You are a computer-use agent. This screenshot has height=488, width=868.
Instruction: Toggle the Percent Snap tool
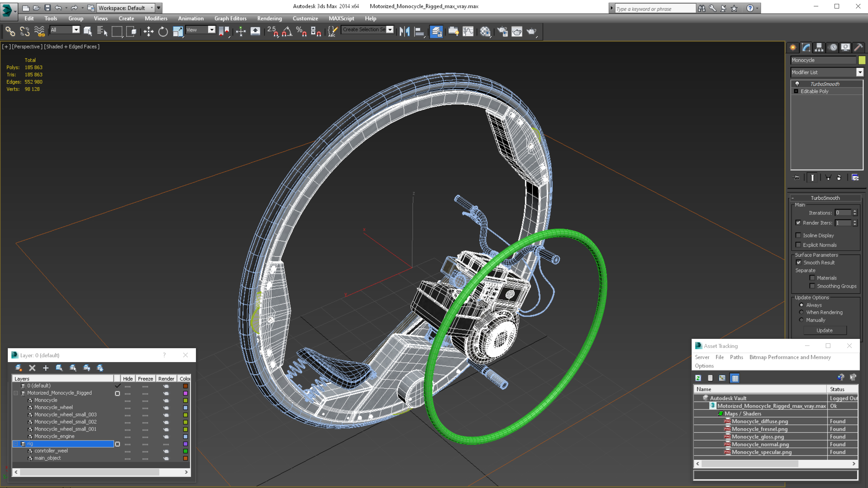[x=301, y=31]
